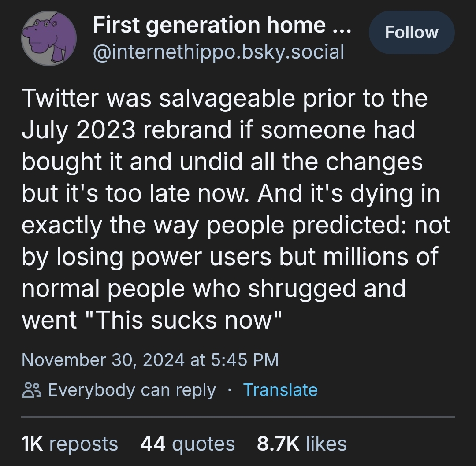Click the quoted phrase "This sucks now"
Viewport: 476px width, 466px height.
(184, 320)
